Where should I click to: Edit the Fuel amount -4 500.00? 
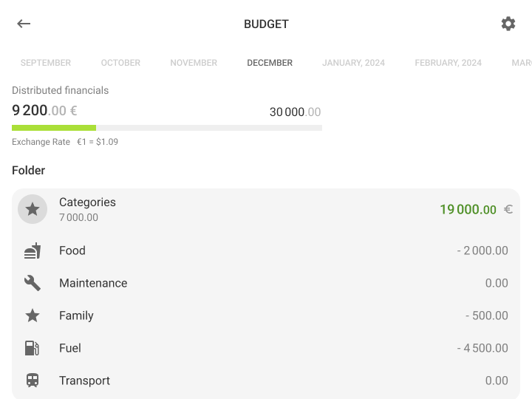click(482, 348)
